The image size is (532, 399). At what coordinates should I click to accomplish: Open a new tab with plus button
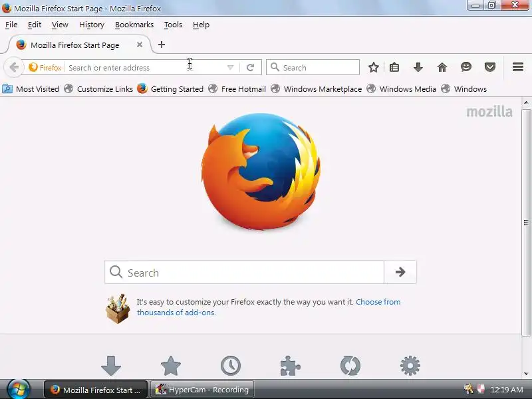[162, 45]
